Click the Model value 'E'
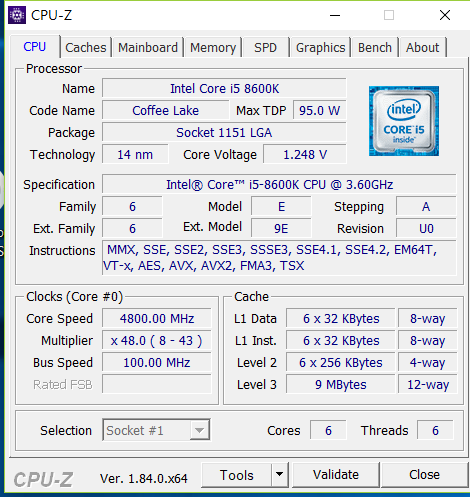Viewport: 470px width, 497px height. [x=281, y=206]
